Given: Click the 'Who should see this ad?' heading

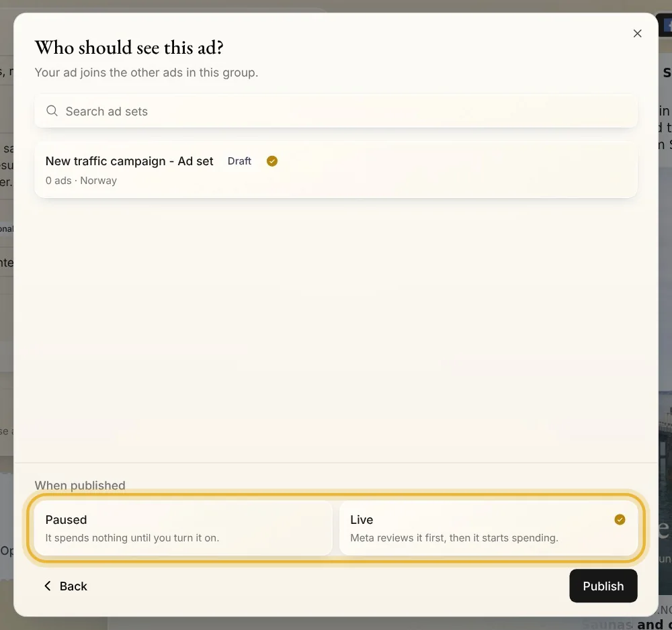Looking at the screenshot, I should coord(129,48).
